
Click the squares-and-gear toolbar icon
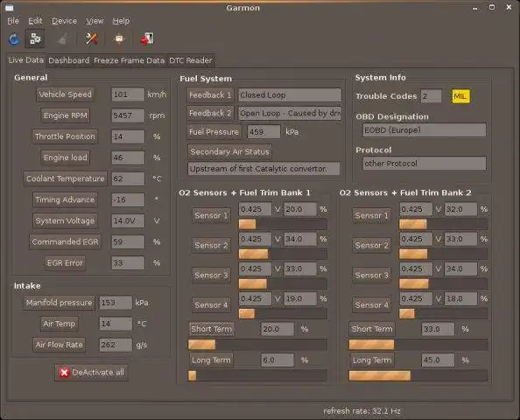tap(35, 39)
